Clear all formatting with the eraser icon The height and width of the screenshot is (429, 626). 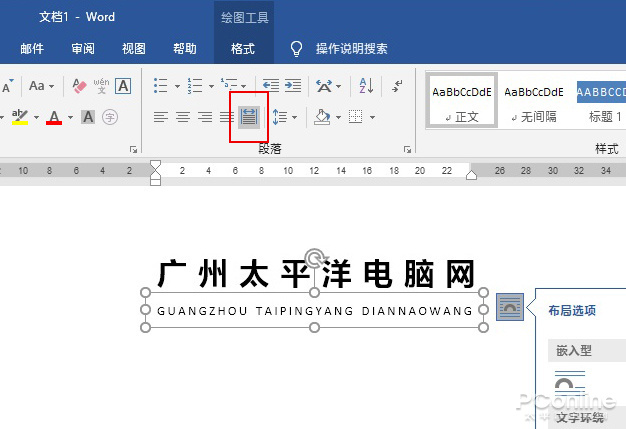click(79, 86)
